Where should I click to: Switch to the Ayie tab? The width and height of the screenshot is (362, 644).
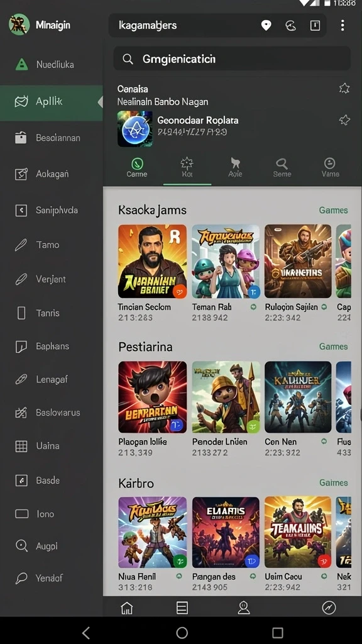(235, 167)
